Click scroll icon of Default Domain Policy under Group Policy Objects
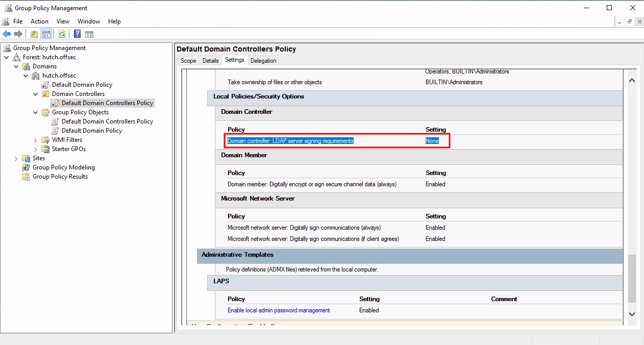Viewport: 644px width, 345px height. [x=55, y=131]
